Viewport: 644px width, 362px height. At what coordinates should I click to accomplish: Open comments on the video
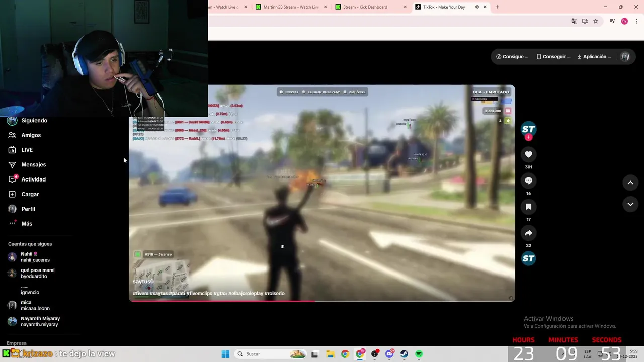[528, 180]
